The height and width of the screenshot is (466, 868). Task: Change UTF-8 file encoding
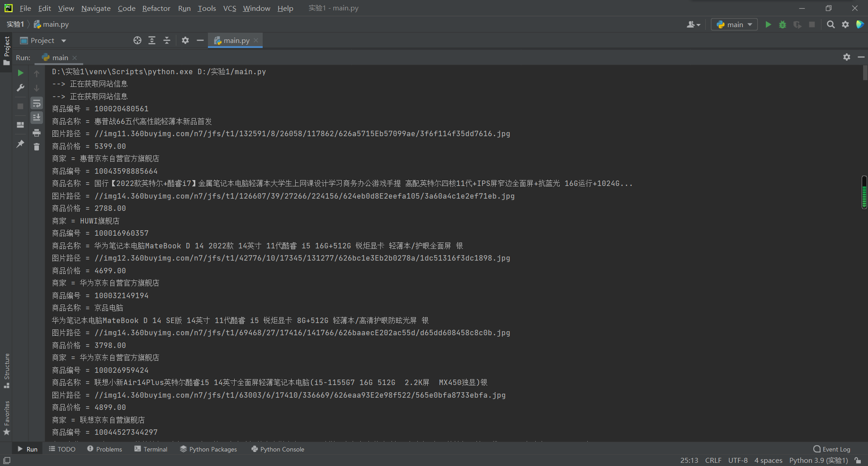pos(738,461)
